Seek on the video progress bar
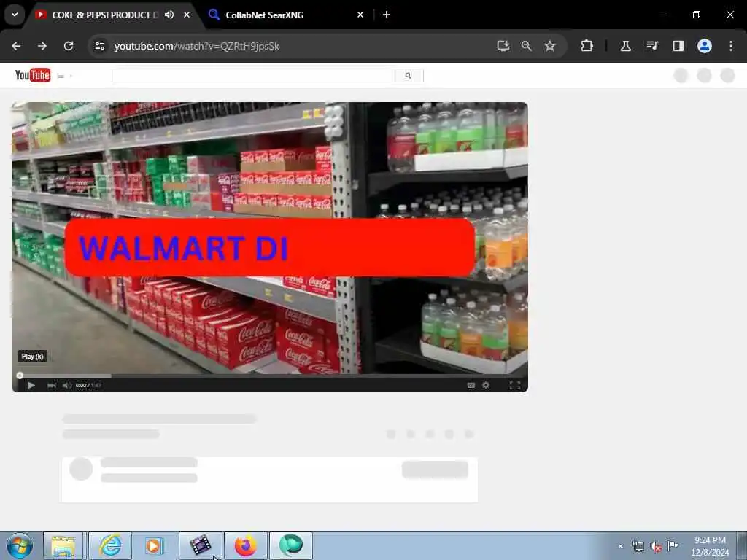This screenshot has width=747, height=560. 270,376
